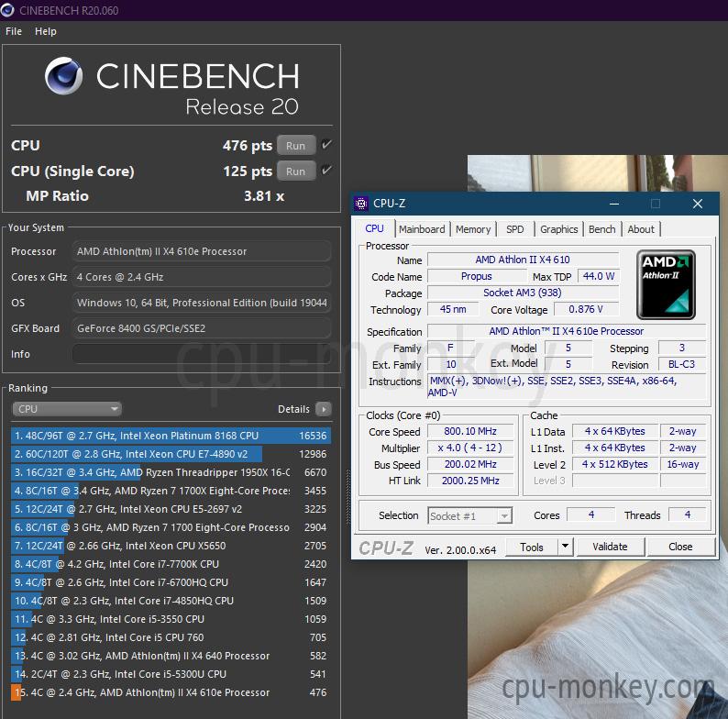
Task: Select ranking row Ryzen 7 1700X
Action: tap(171, 491)
